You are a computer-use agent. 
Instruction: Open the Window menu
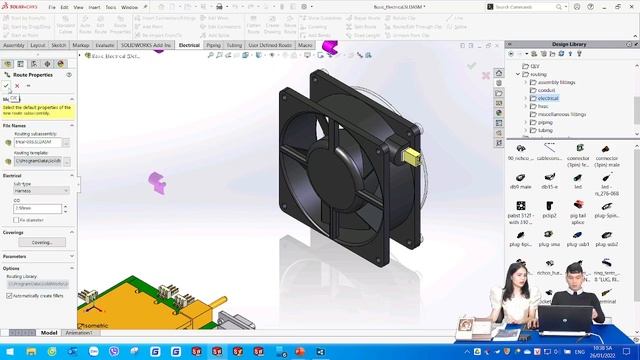pos(129,7)
